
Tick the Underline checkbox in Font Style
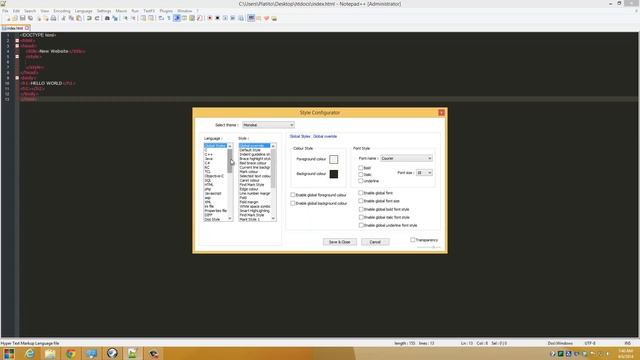click(x=360, y=181)
